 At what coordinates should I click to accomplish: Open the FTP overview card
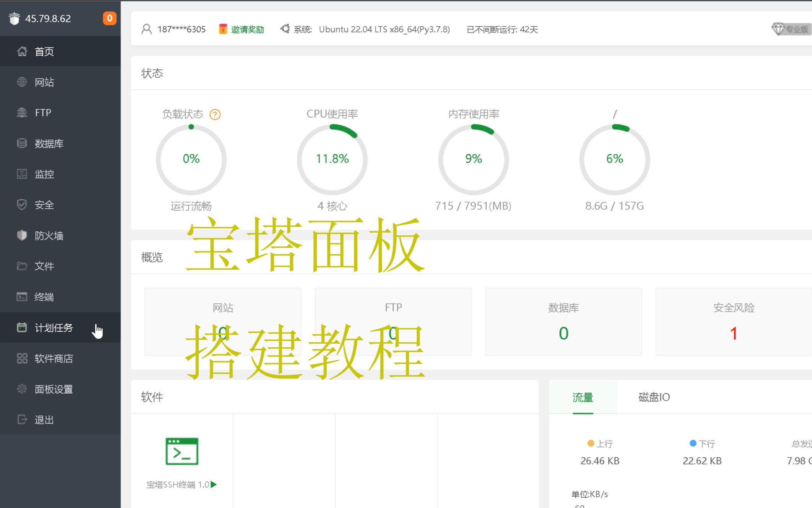[393, 322]
